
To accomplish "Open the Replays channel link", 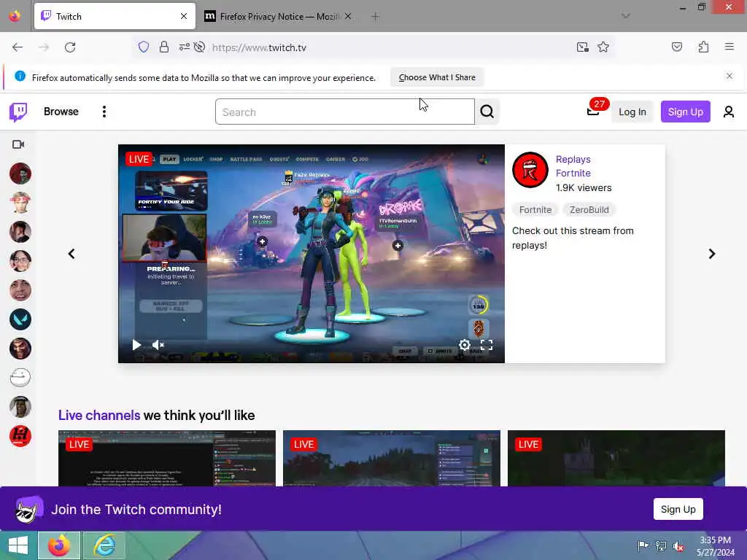I will click(573, 160).
